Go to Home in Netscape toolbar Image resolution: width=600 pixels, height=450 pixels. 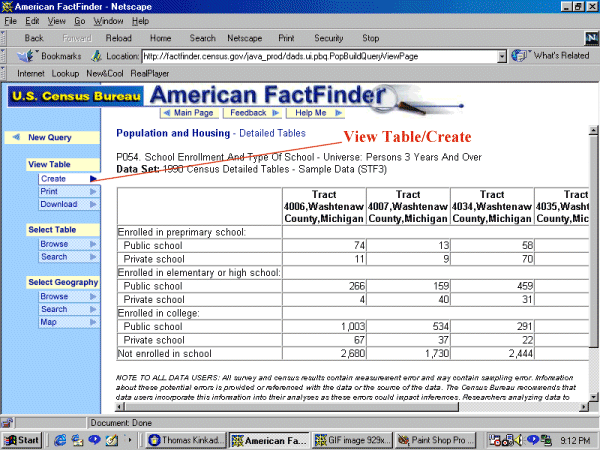(x=160, y=38)
